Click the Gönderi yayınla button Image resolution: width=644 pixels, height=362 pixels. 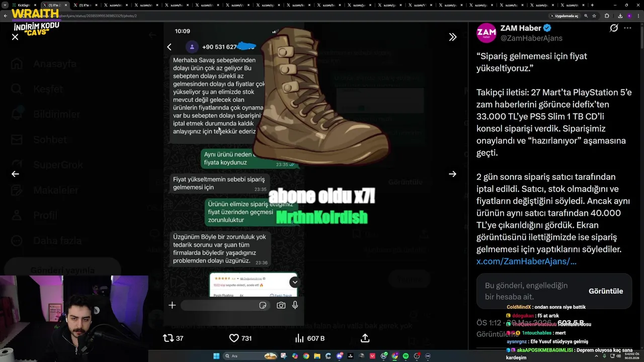coord(62,270)
